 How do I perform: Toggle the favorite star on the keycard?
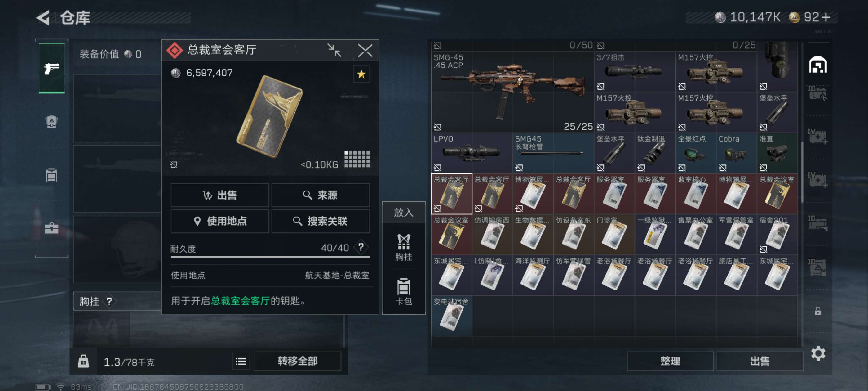(x=361, y=74)
